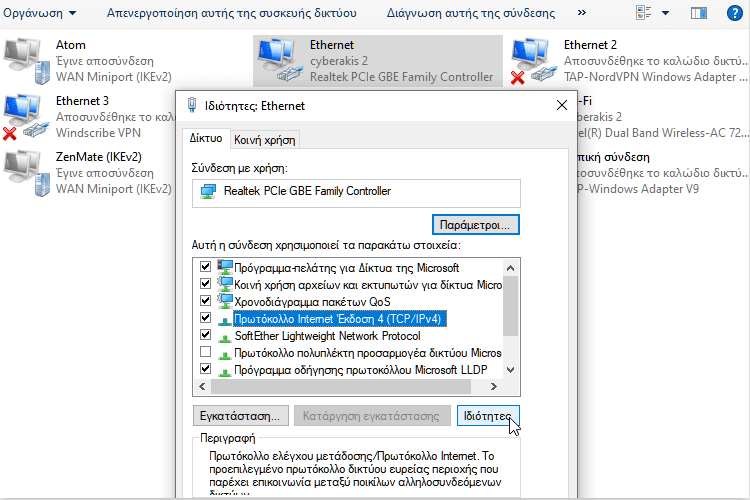The width and height of the screenshot is (750, 500).
Task: Click the Ιδιότητες button
Action: tap(488, 416)
